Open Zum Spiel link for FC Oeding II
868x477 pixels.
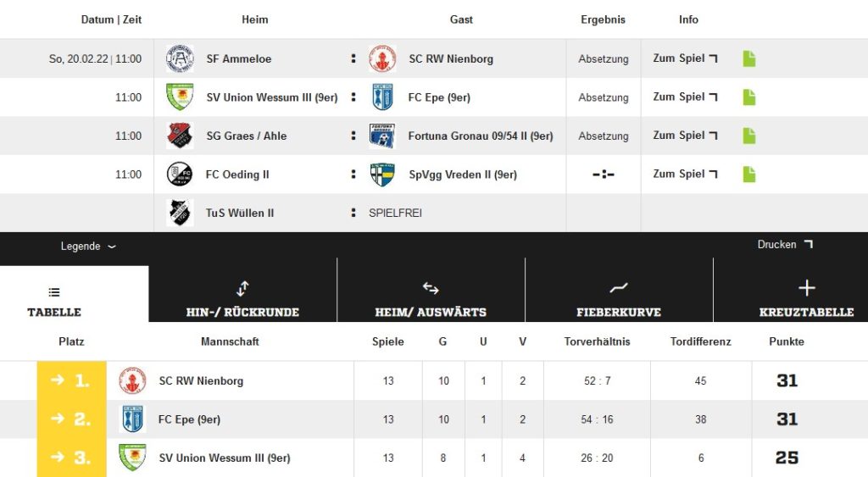(x=685, y=174)
